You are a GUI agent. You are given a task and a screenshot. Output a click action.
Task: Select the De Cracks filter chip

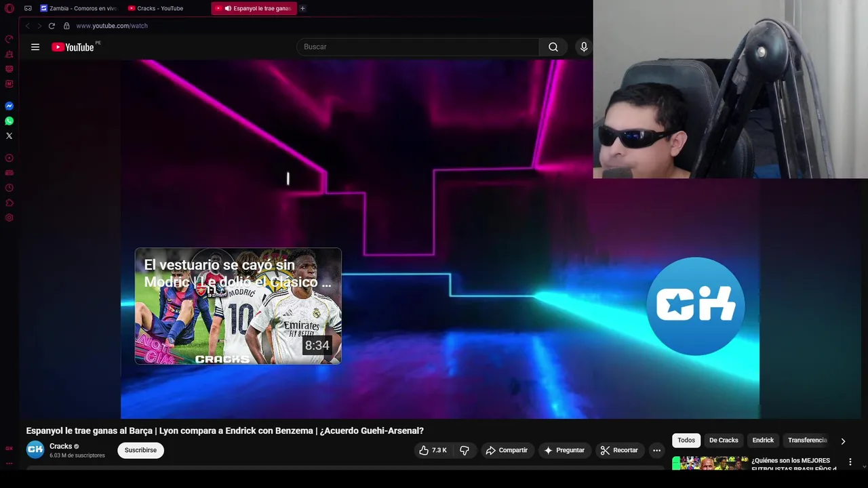click(724, 441)
